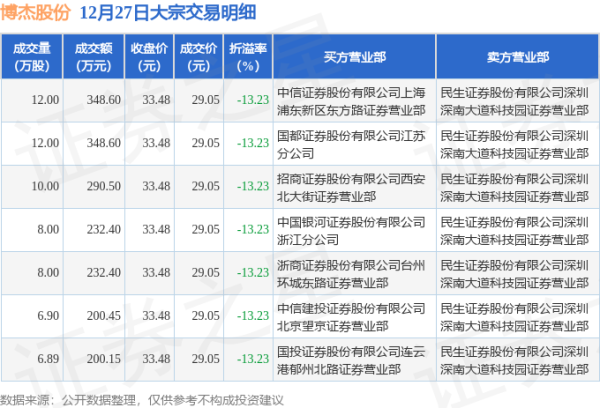The width and height of the screenshot is (600, 408).
Task: Select the 成交价(元) column header
Action: pyautogui.click(x=198, y=57)
